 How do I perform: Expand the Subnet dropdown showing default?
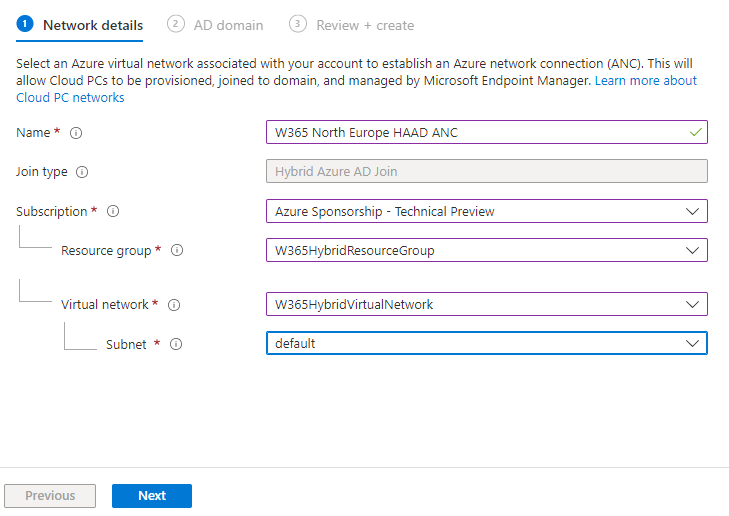(487, 343)
